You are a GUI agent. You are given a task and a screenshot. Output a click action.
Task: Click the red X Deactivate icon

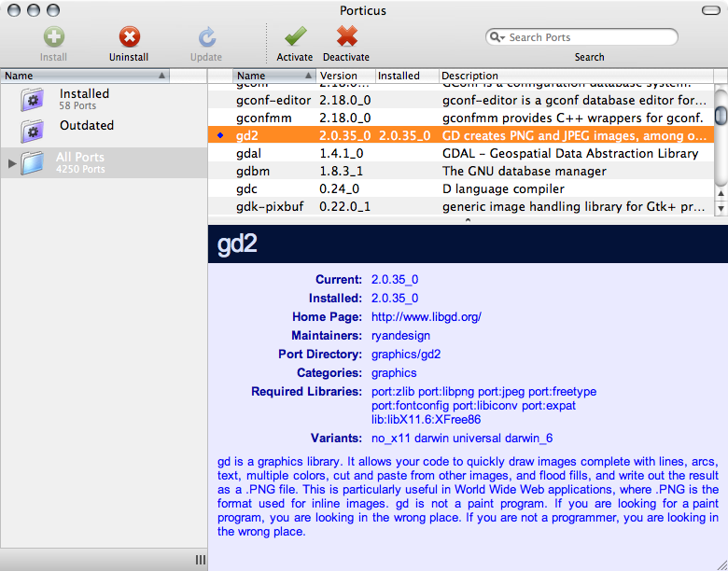[x=347, y=36]
